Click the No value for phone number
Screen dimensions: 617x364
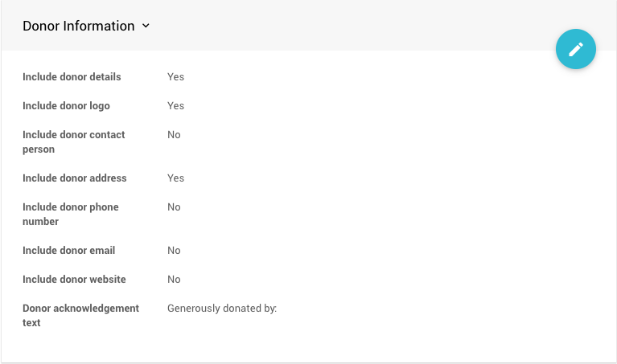point(174,207)
